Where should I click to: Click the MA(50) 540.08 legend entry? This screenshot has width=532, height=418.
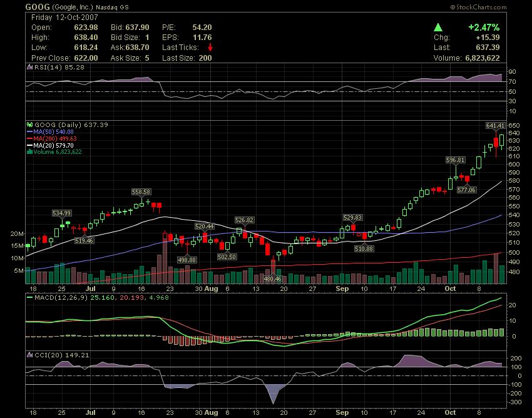pyautogui.click(x=53, y=131)
